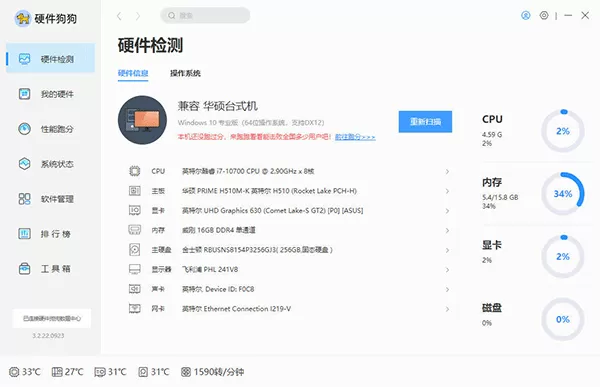Click the CPU chip icon in hardware list

point(135,171)
